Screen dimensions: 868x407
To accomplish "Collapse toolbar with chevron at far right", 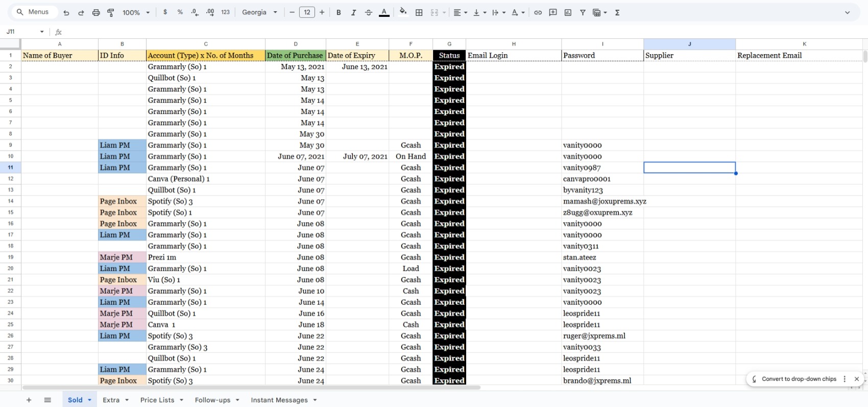I will 848,12.
